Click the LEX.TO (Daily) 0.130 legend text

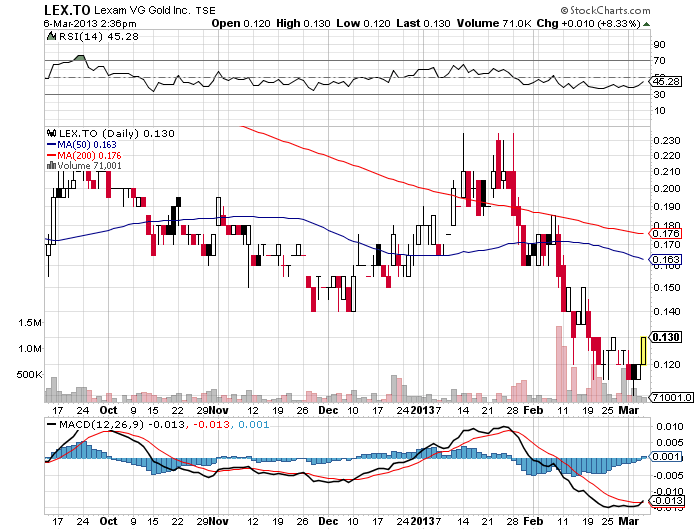pos(117,133)
